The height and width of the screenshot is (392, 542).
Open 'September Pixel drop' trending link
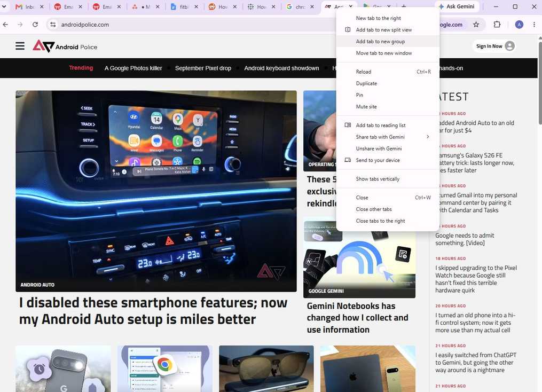pyautogui.click(x=203, y=68)
